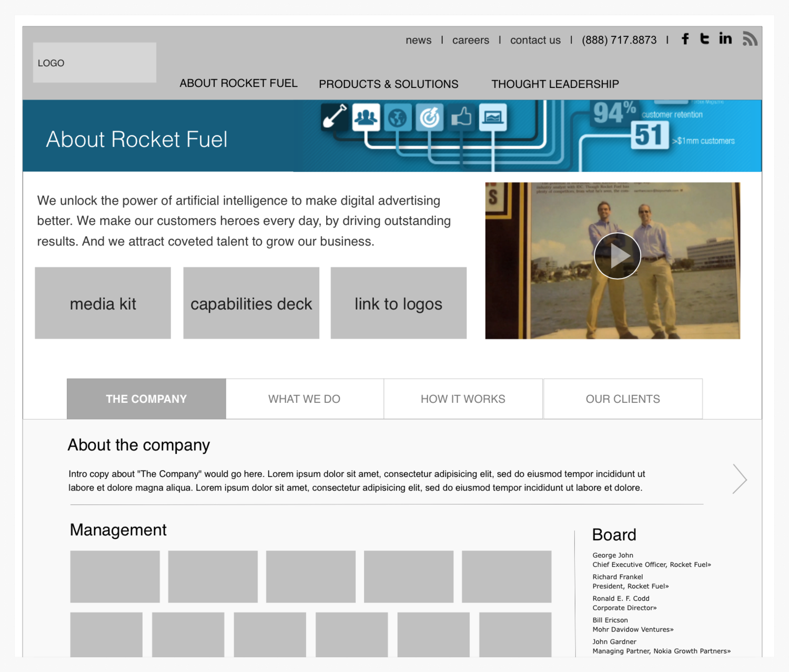The image size is (789, 672).
Task: Open Bill Ericson board member link
Action: pos(633,625)
